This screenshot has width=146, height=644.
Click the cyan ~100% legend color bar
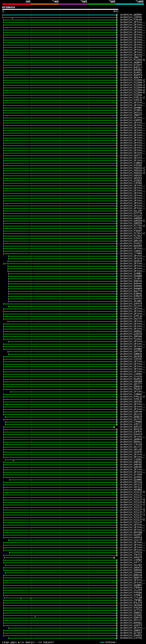[130, 4]
